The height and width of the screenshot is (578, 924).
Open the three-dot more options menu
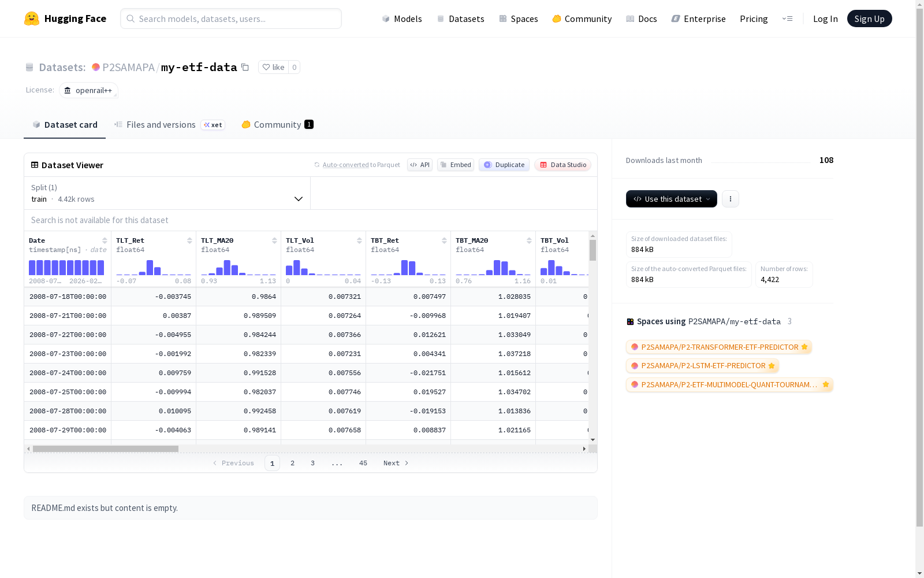pyautogui.click(x=731, y=199)
